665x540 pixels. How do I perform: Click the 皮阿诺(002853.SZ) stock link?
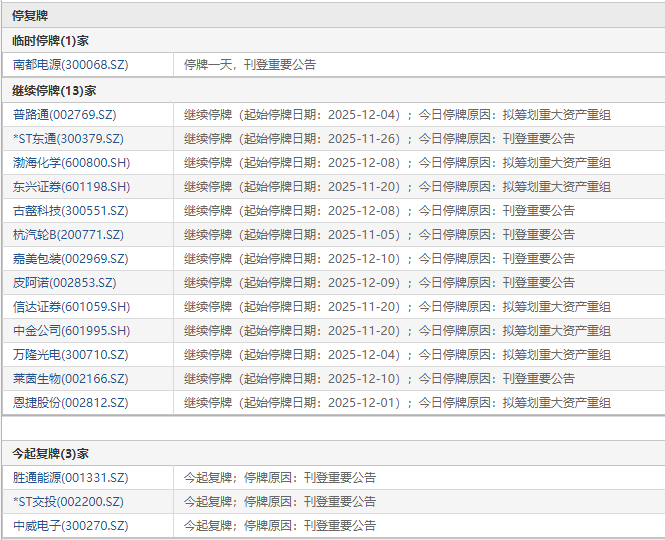(x=65, y=283)
